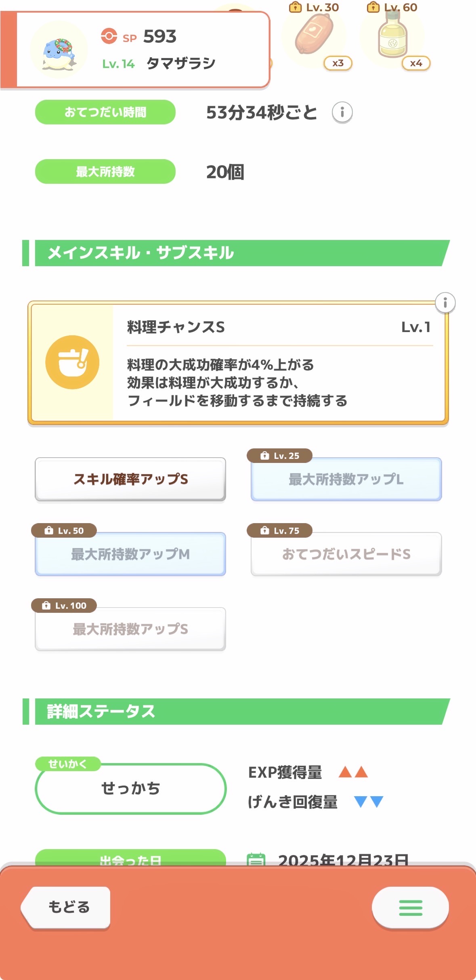
Task: Tap the SP Poké Ball icon
Action: click(x=109, y=36)
